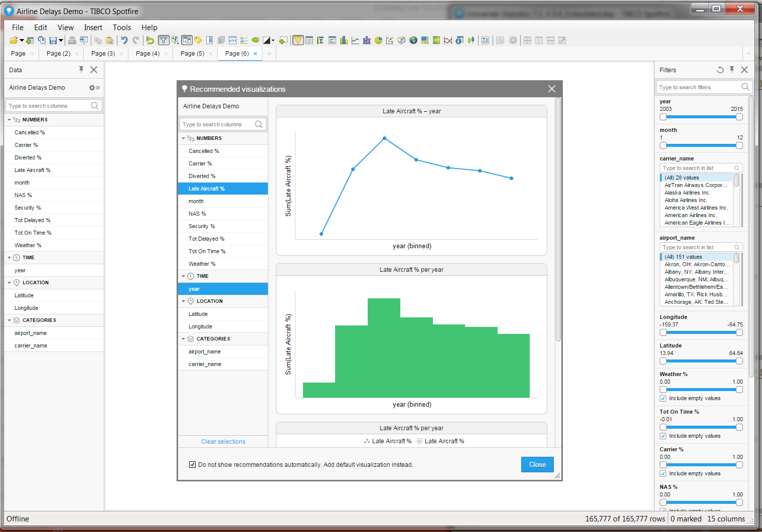
Task: Reset all filters icon in Filters panel
Action: click(720, 70)
